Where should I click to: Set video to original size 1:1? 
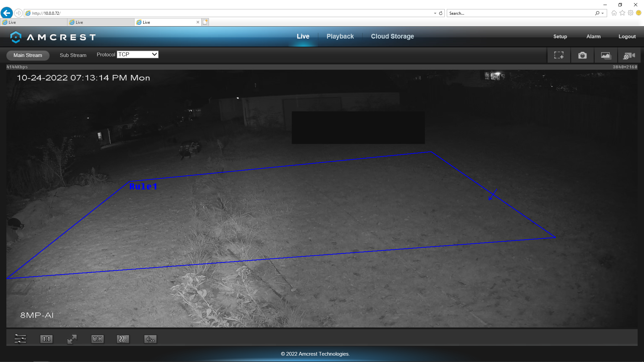[46, 339]
